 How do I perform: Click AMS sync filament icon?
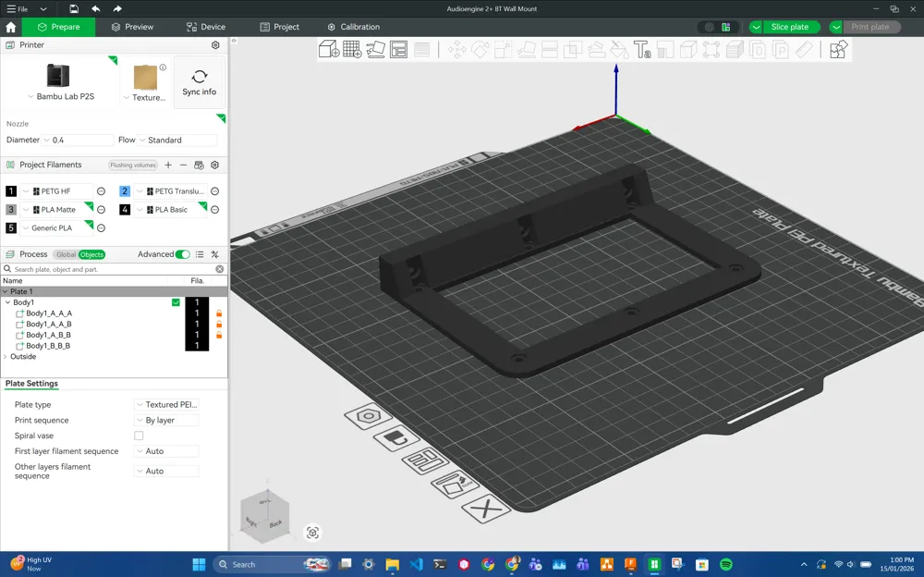(x=200, y=166)
